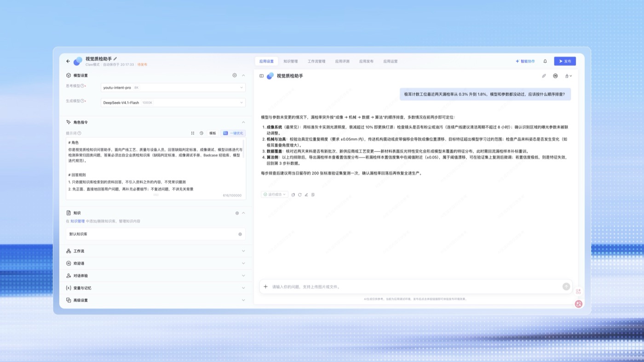Expand the 对话体验 section
The width and height of the screenshot is (644, 362).
point(243,275)
